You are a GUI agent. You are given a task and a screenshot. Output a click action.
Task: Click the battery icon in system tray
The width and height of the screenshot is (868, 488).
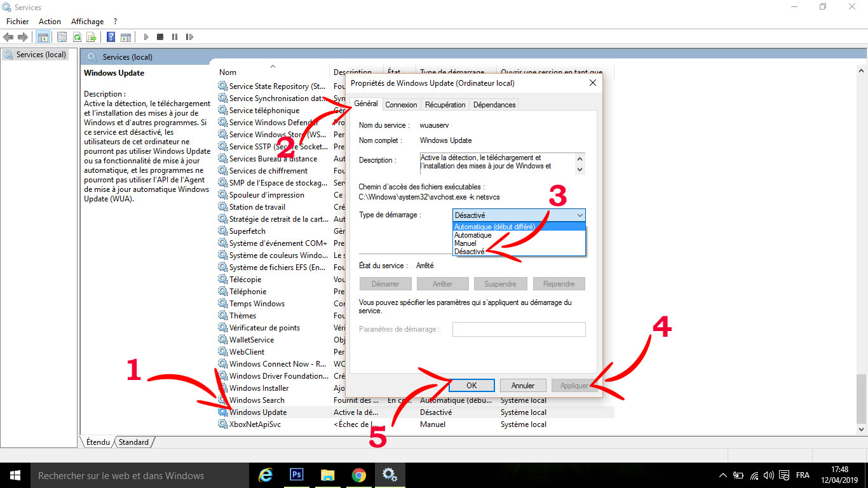point(738,475)
